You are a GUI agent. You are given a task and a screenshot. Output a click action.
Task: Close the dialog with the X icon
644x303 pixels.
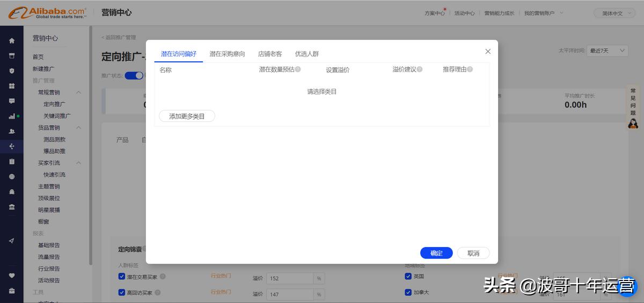[488, 52]
